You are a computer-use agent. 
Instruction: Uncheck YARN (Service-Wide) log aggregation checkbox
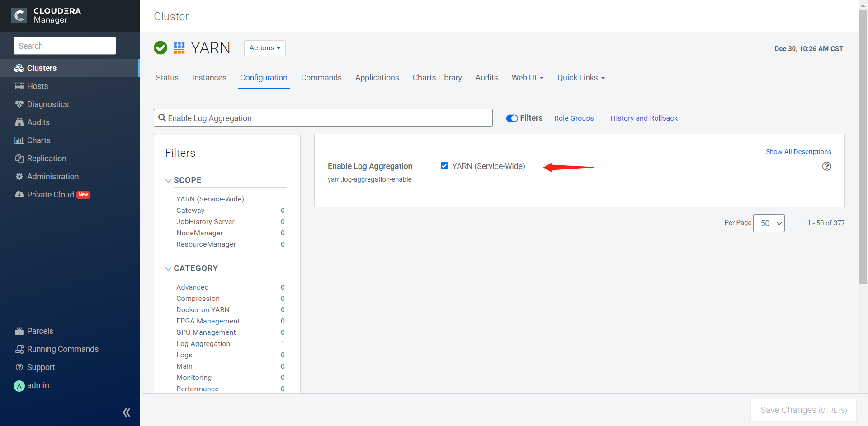pyautogui.click(x=444, y=166)
